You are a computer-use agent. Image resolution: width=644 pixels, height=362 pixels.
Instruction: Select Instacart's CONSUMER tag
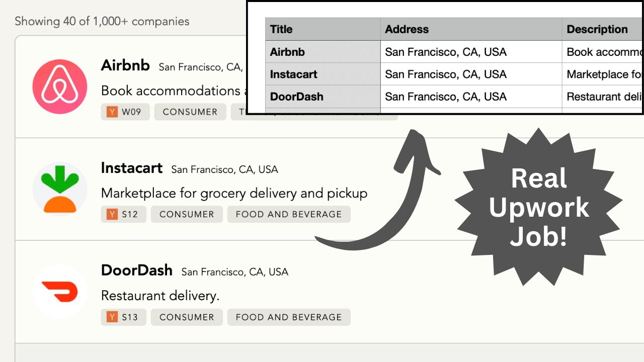(x=187, y=214)
